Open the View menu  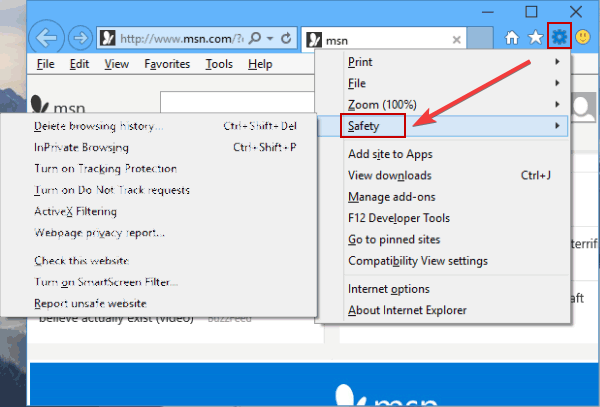(x=116, y=64)
